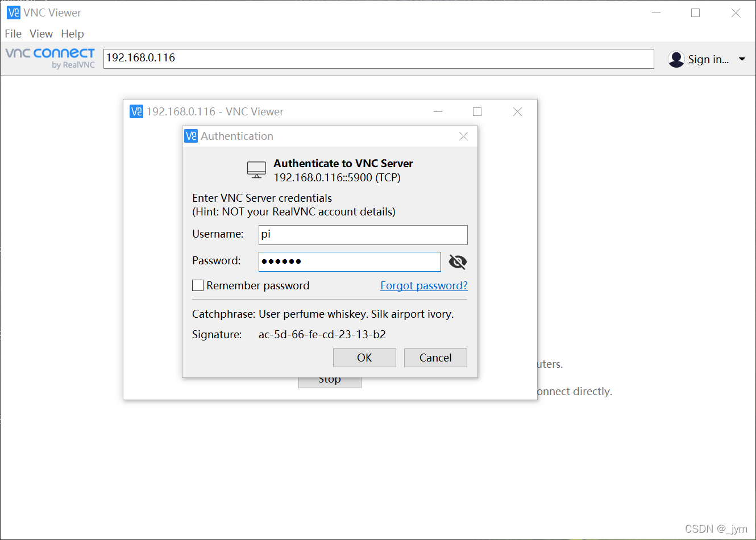The width and height of the screenshot is (756, 540).
Task: Focus the Username field
Action: [x=363, y=235]
